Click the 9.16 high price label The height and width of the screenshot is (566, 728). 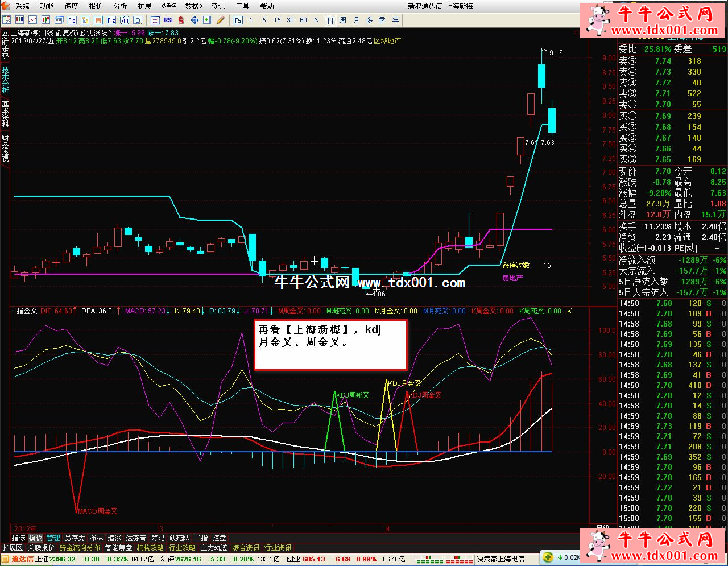point(556,52)
